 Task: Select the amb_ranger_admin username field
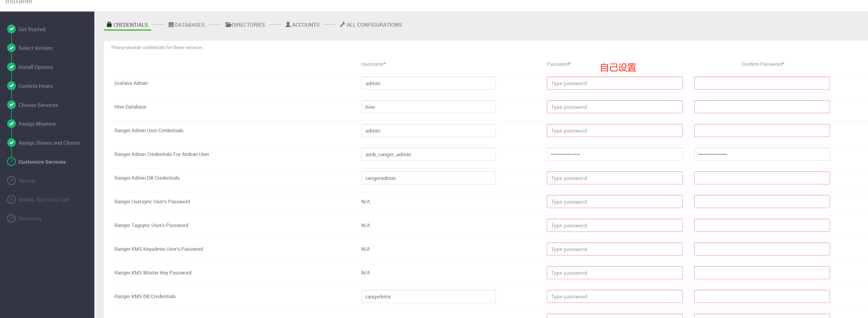click(x=428, y=155)
